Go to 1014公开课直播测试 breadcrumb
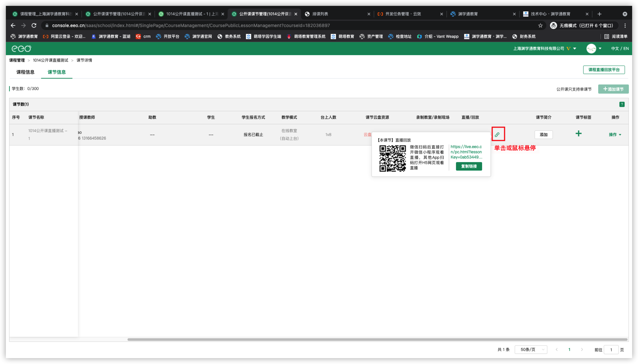Viewport: 638px width, 364px height. (x=51, y=60)
